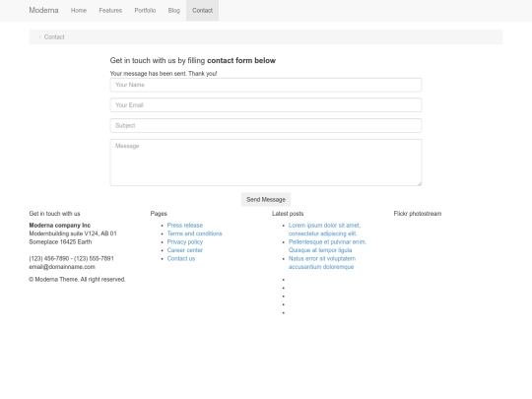This screenshot has height=399, width=532.
Task: Open the Lorem ipsum dolor sit amet post
Action: pos(324,230)
